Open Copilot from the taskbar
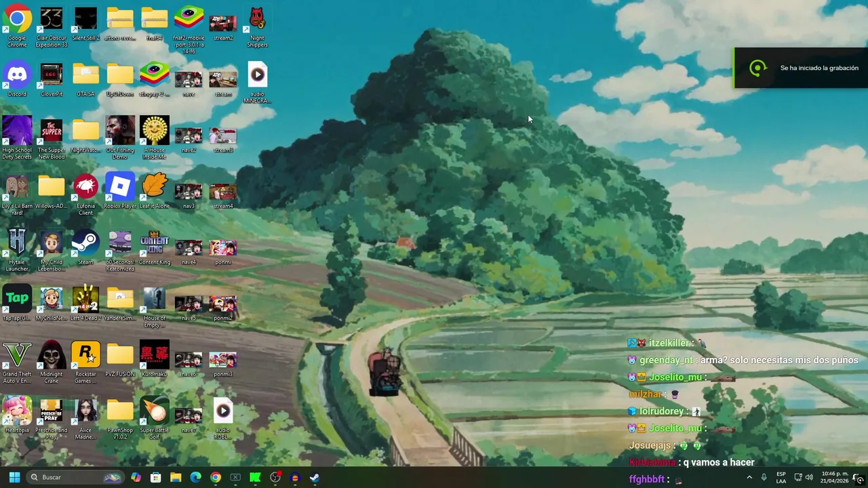Viewport: 868px width, 488px height. click(136, 477)
